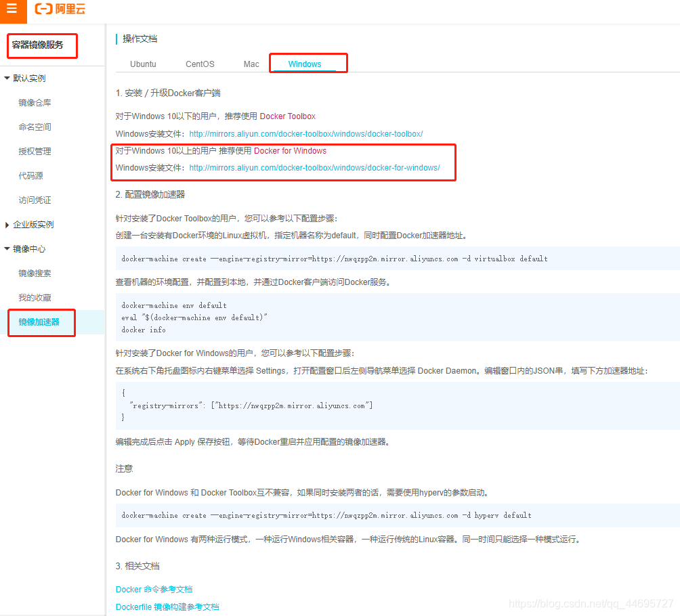Image resolution: width=680 pixels, height=616 pixels.
Task: Open the Dockerfile 镜像构建参考文档 link
Action: 167,607
